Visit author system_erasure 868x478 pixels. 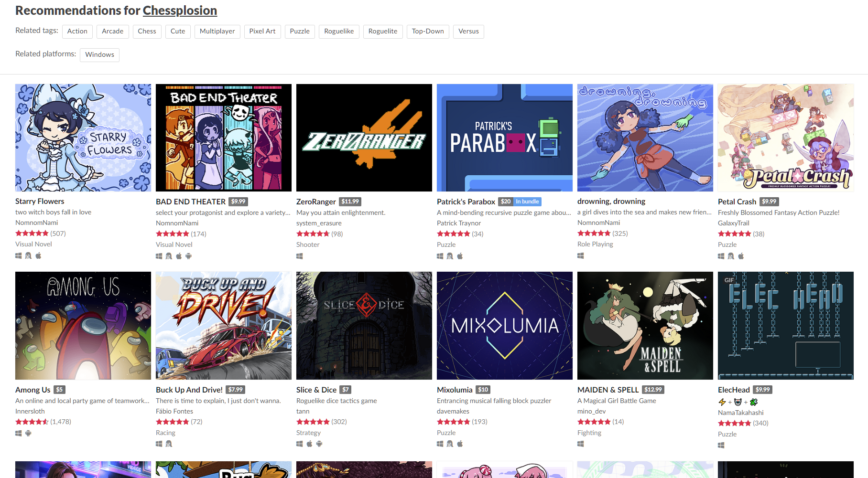tap(319, 223)
